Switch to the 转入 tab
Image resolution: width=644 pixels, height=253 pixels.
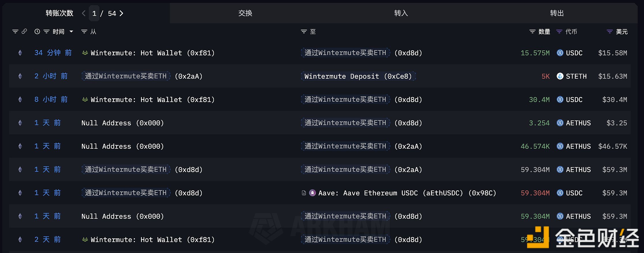(400, 13)
